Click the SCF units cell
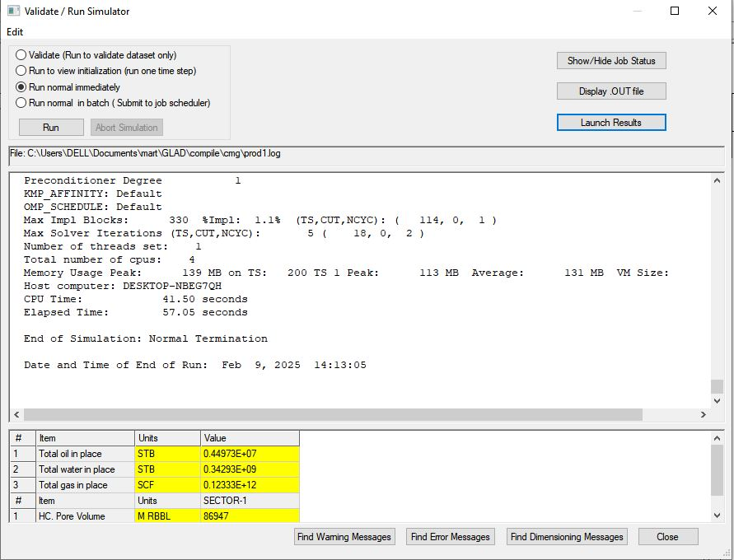The width and height of the screenshot is (734, 560). click(x=167, y=485)
